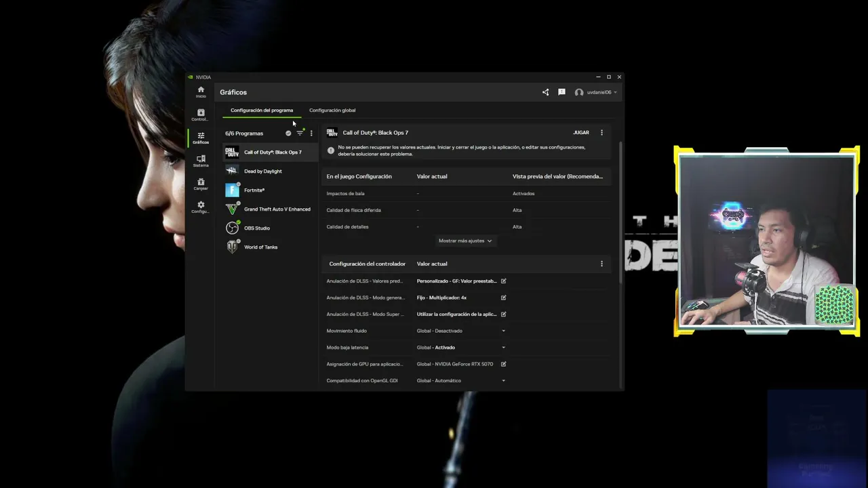Select Call of Duty: Black Ops 7 program
Viewport: 868px width, 488px height.
click(x=271, y=152)
